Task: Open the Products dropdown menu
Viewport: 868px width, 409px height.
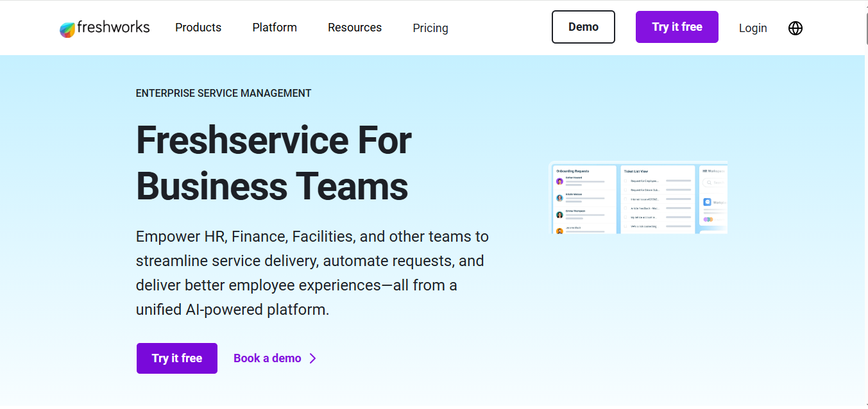Action: tap(198, 28)
